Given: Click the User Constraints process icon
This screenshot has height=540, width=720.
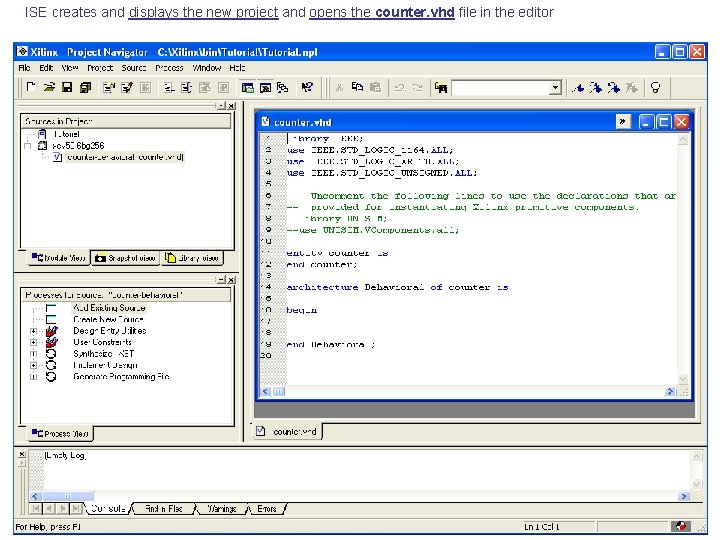Looking at the screenshot, I should (x=51, y=342).
